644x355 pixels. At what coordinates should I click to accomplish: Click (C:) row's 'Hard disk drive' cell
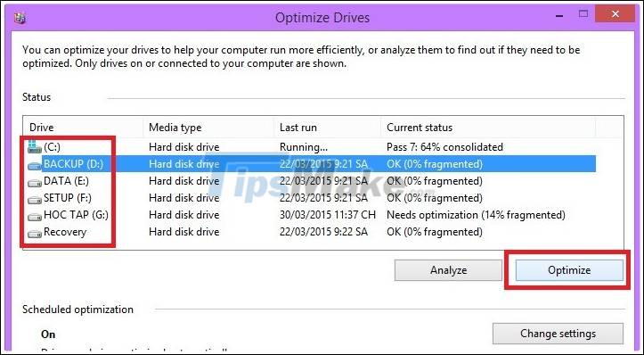184,147
